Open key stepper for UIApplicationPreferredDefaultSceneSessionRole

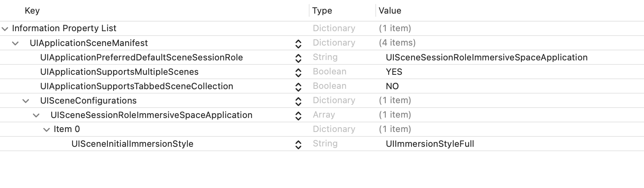tap(298, 58)
